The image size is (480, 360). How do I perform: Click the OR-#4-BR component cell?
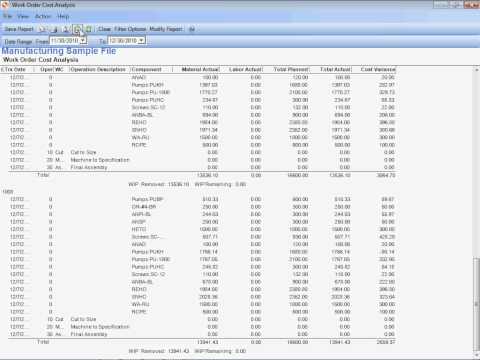(x=144, y=207)
